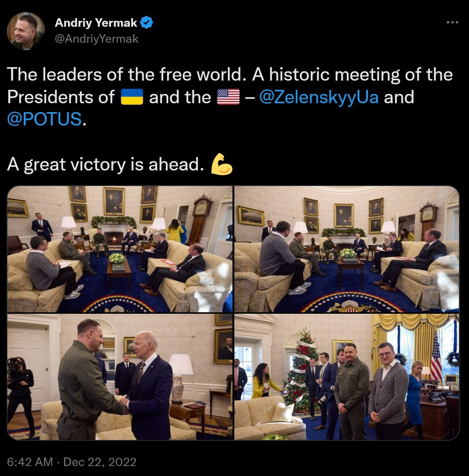Click the 6:42 AM timestamp
469x476 pixels.
(x=30, y=462)
